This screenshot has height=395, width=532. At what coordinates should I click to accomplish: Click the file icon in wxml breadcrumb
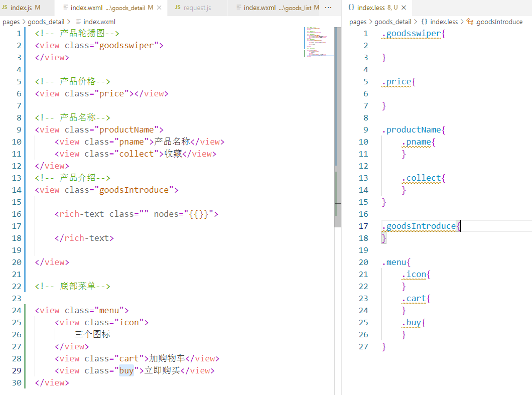[78, 22]
